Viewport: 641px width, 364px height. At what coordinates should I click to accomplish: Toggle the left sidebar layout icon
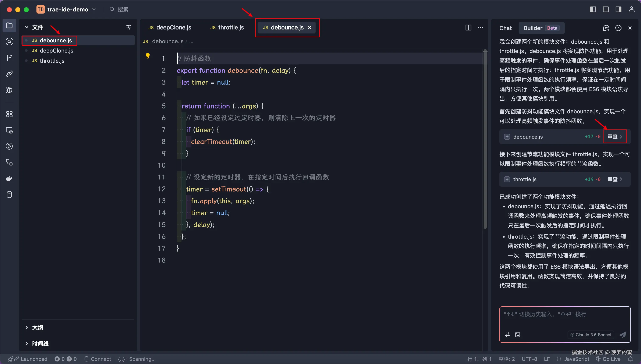593,10
